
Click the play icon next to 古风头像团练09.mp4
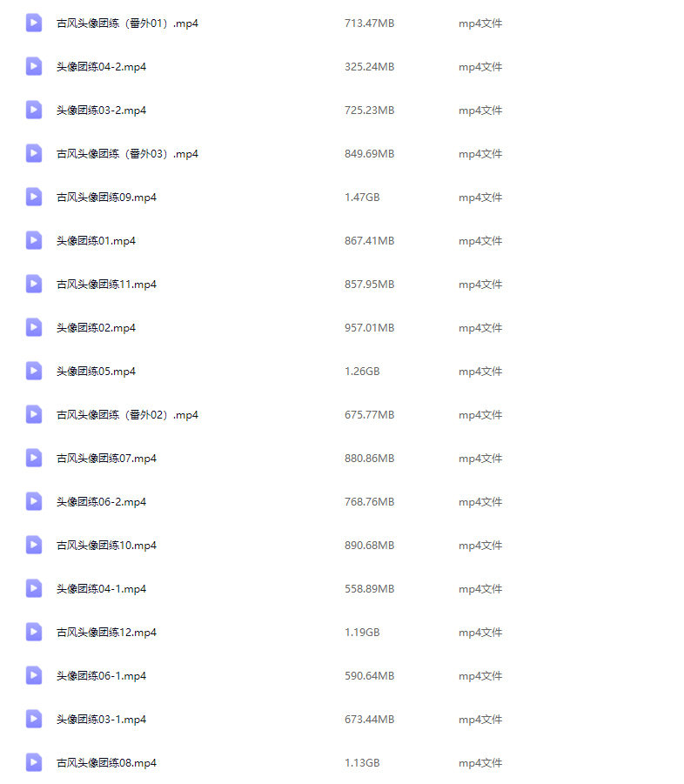coord(34,197)
